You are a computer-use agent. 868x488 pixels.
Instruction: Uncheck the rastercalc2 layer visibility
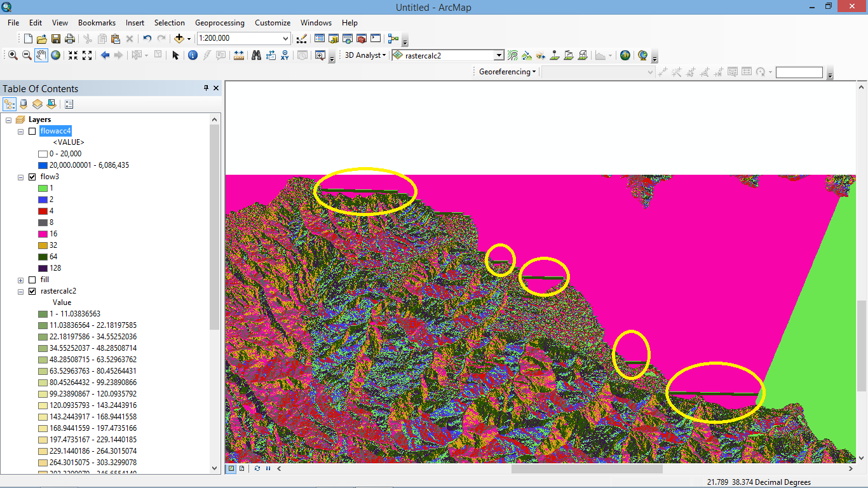[x=32, y=292]
